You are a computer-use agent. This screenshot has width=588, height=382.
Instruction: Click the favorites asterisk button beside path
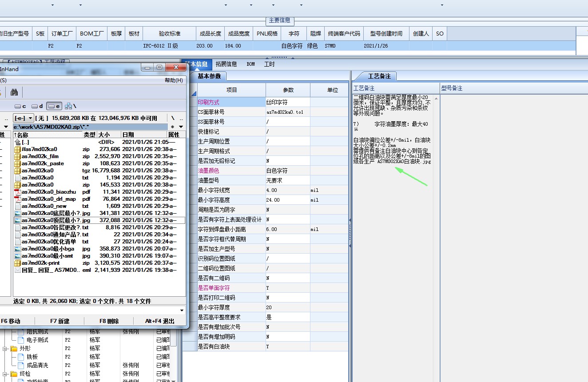pos(173,127)
